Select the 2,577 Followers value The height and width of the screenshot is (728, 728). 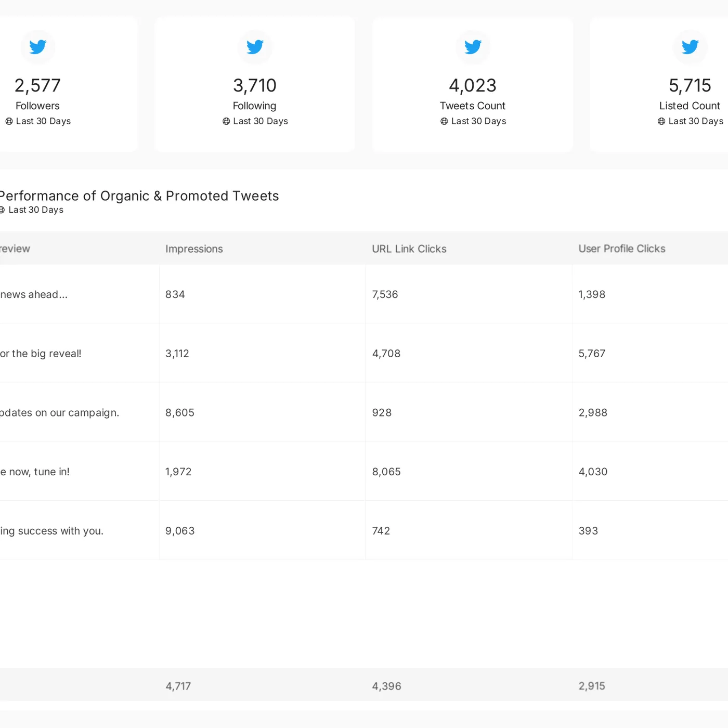point(37,85)
